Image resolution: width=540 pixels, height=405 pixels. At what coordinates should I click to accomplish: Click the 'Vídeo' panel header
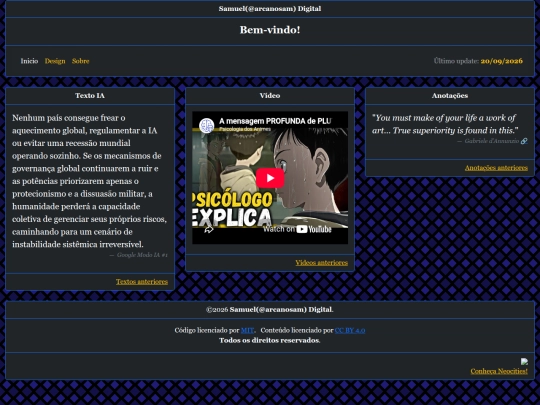coord(270,96)
